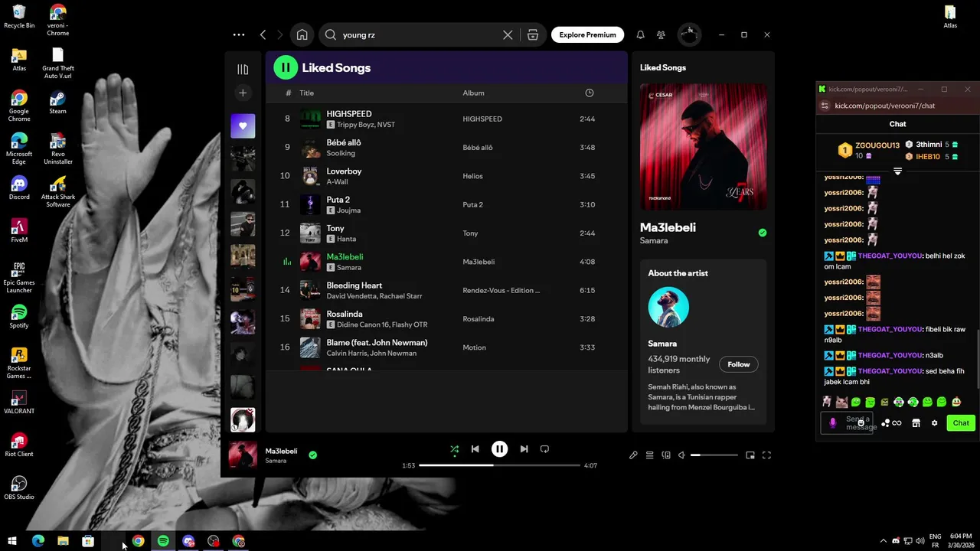Open the Hanta artist link under Tony
Image resolution: width=980 pixels, height=551 pixels.
[x=346, y=239]
